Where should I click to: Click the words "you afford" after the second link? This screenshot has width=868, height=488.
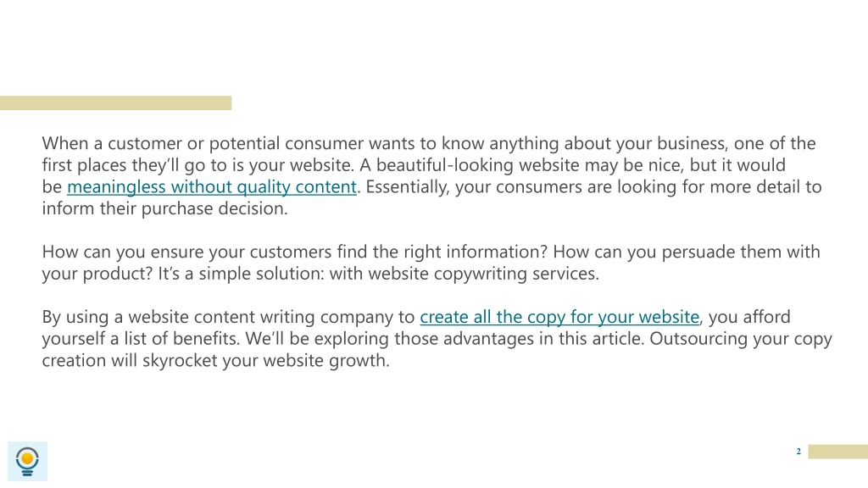tap(749, 317)
